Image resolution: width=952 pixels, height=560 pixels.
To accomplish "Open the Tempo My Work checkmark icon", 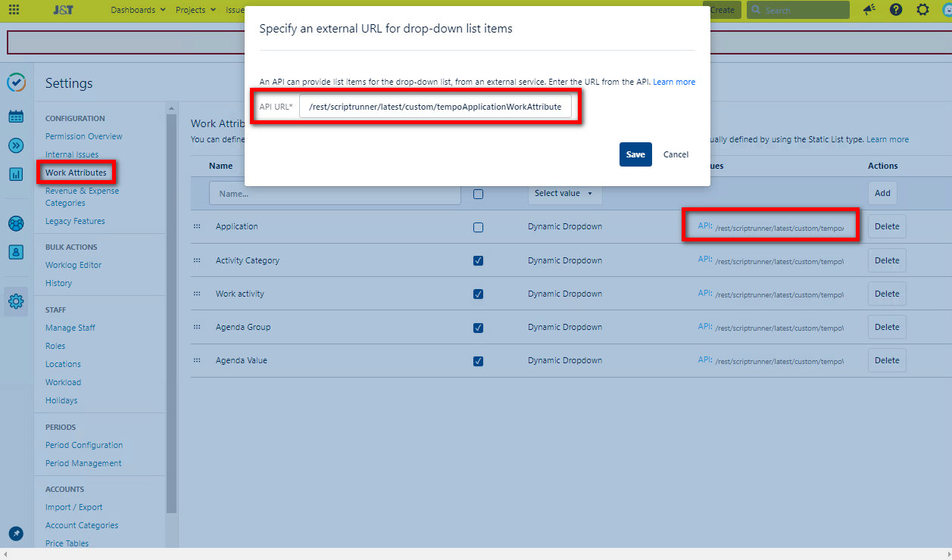I will click(x=16, y=82).
